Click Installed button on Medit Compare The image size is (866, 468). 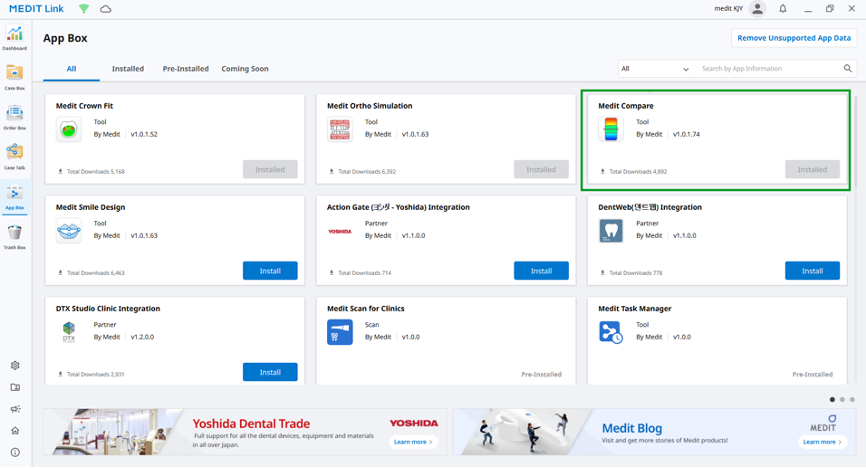tap(812, 170)
